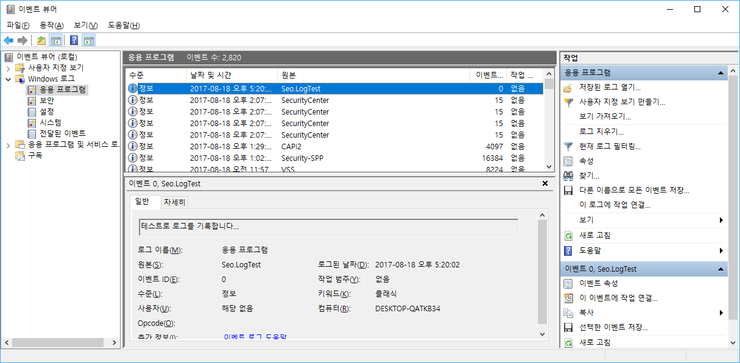Open the 도움말(H) menu

124,25
